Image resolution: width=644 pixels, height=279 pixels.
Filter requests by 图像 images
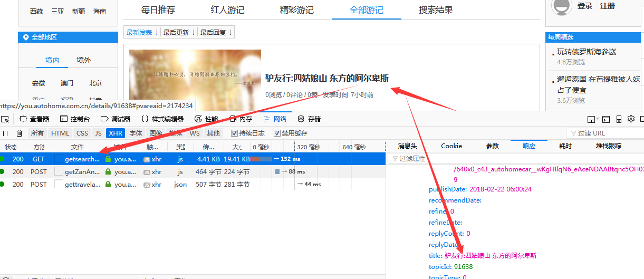tap(156, 133)
